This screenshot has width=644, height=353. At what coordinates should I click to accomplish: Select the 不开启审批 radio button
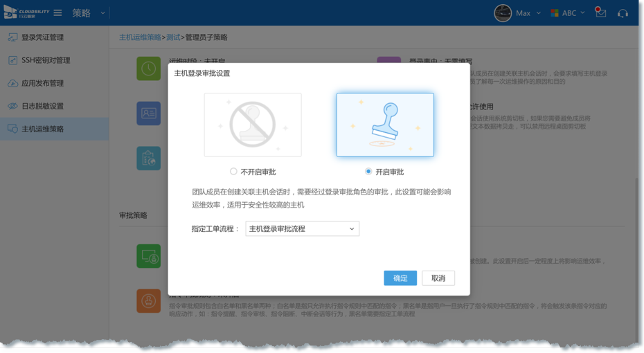(x=233, y=172)
